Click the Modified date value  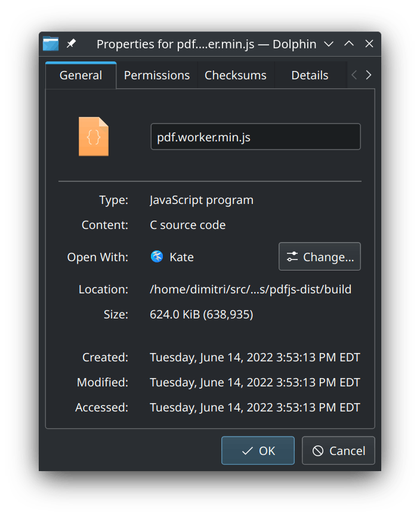tap(255, 382)
